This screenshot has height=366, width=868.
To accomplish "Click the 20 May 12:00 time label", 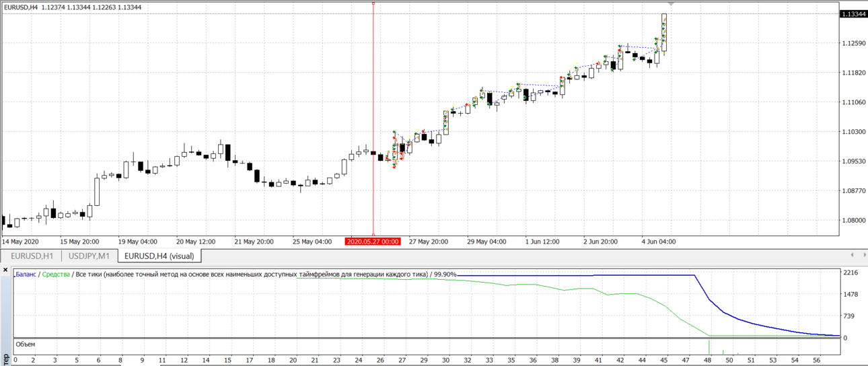I will (x=196, y=242).
